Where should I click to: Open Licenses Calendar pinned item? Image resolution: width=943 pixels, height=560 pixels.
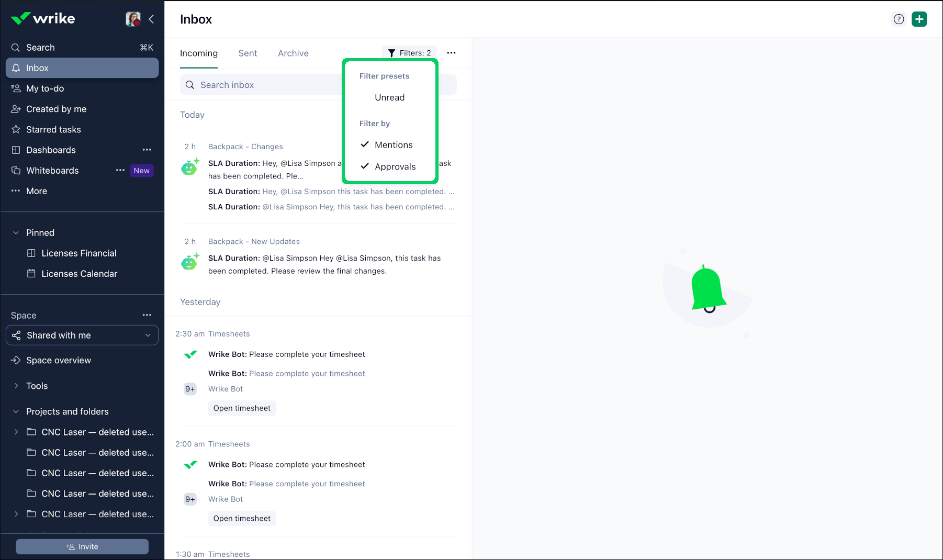pyautogui.click(x=82, y=274)
